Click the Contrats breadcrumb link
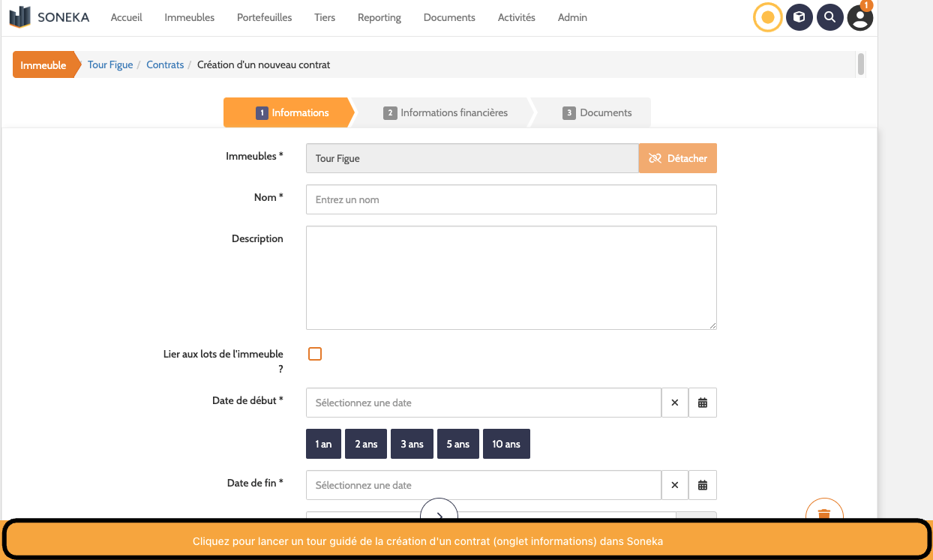Viewport: 933px width, 560px height. point(165,65)
